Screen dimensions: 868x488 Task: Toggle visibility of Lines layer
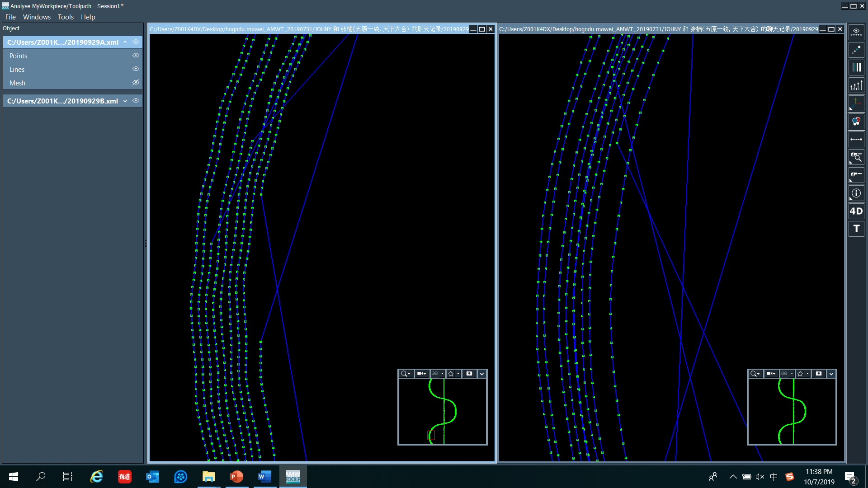click(136, 69)
